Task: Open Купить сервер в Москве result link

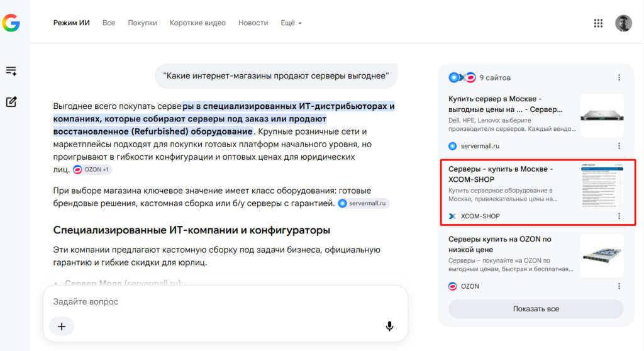Action: pos(506,104)
